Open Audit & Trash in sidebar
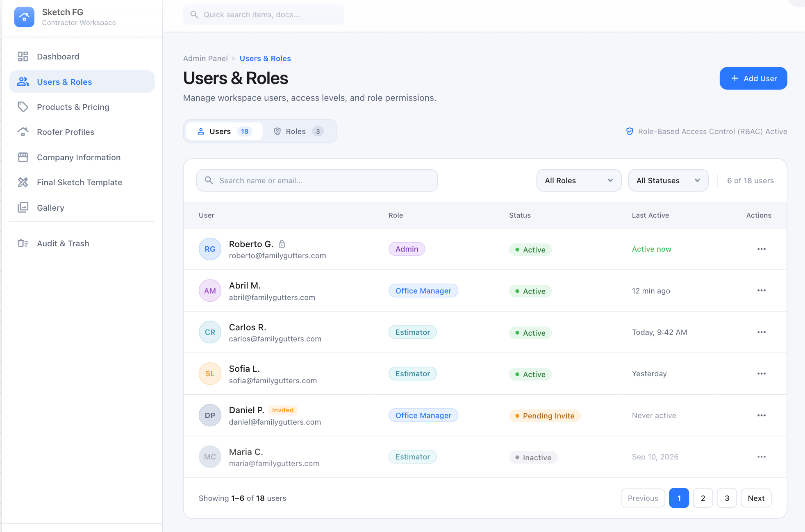 point(82,243)
